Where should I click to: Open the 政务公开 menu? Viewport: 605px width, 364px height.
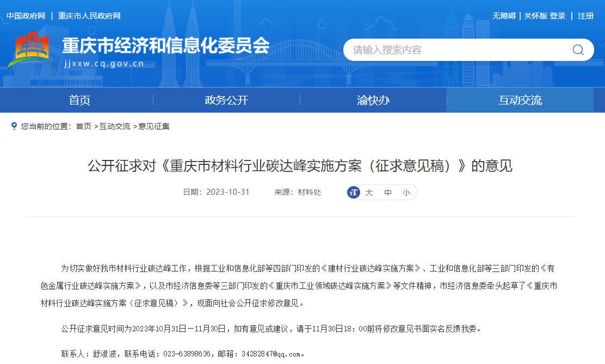[226, 100]
